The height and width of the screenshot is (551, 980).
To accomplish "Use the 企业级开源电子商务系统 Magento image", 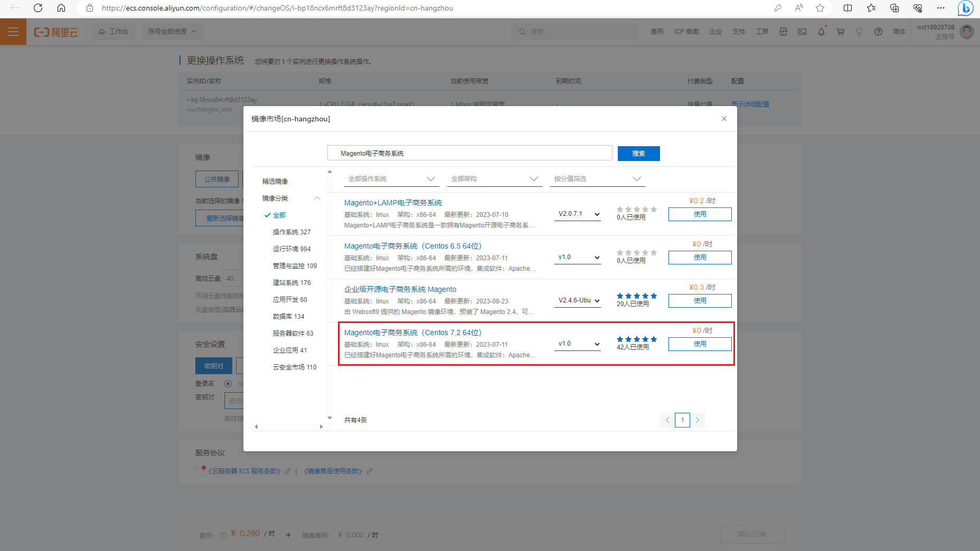I will (x=700, y=301).
